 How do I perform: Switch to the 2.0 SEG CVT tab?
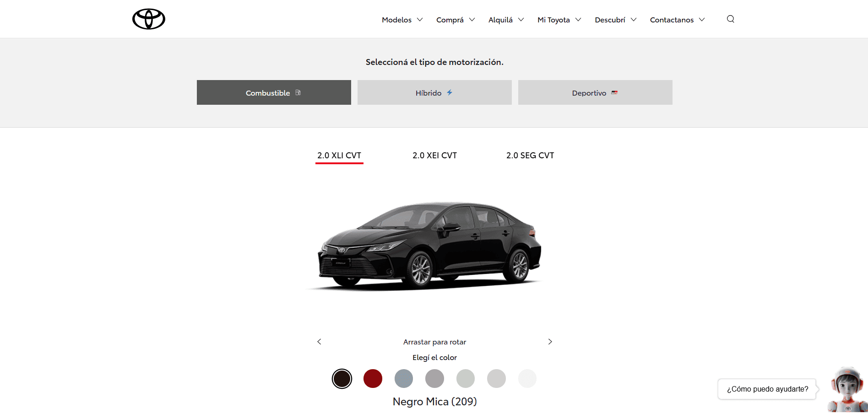[x=530, y=156]
